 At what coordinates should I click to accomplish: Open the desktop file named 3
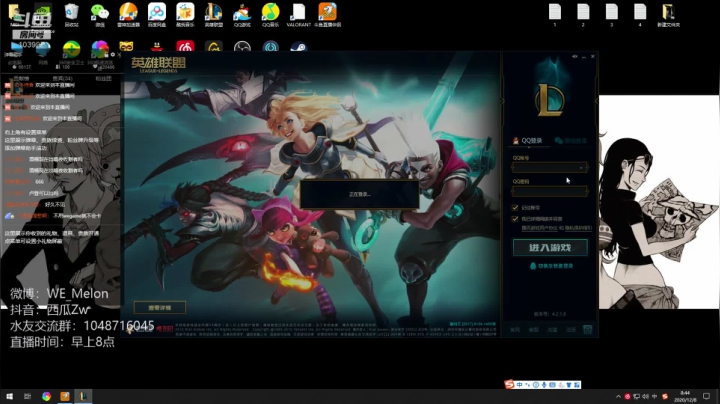pyautogui.click(x=612, y=15)
